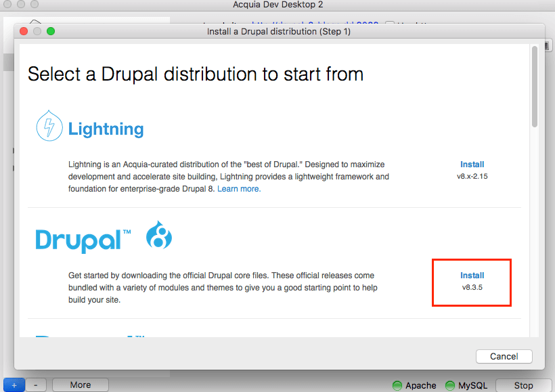This screenshot has height=392, width=555.
Task: Click the Acquia Dev Desktop 2 window title
Action: [278, 5]
